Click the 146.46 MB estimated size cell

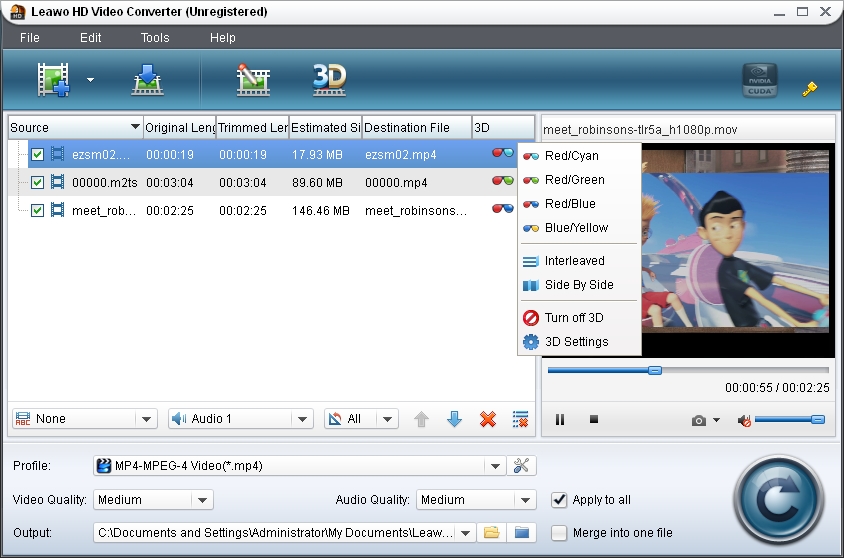321,211
